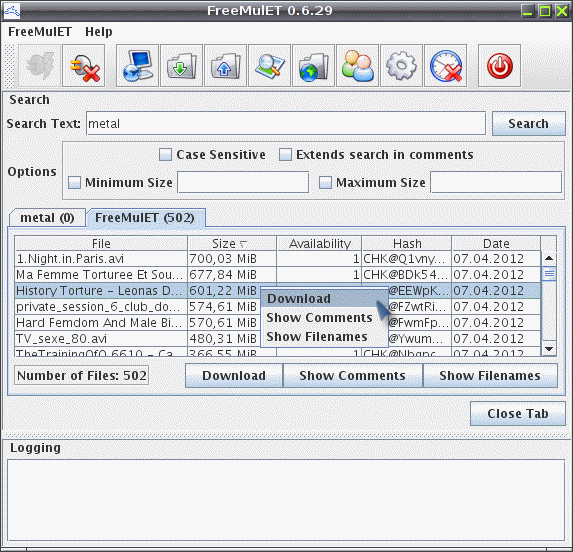Click the Minimum Size input field

coord(243,182)
